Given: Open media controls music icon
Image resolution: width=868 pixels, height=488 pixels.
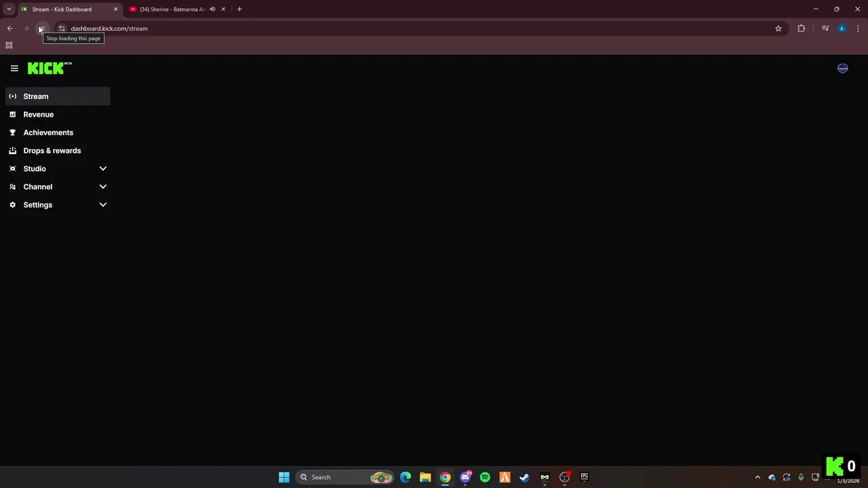Looking at the screenshot, I should 825,28.
